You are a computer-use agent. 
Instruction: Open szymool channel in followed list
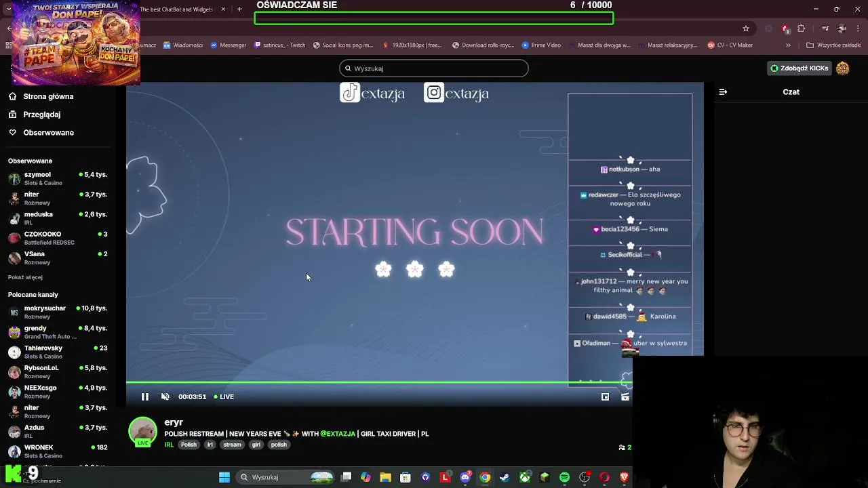pos(58,178)
